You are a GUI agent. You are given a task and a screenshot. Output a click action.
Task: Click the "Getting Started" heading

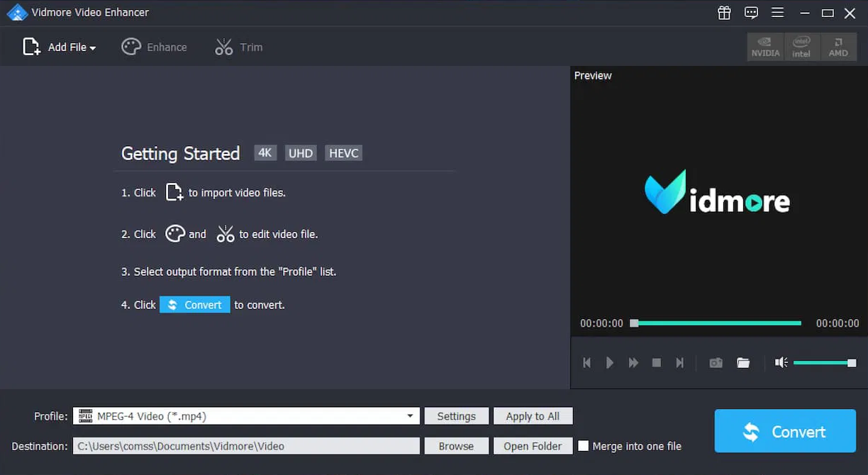[x=181, y=153]
